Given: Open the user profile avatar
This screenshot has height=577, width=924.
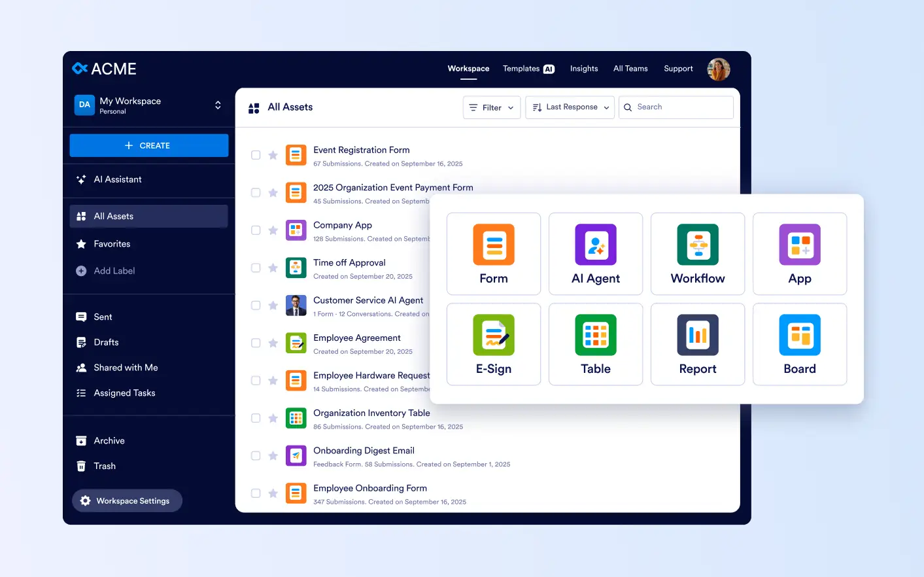Looking at the screenshot, I should point(719,69).
